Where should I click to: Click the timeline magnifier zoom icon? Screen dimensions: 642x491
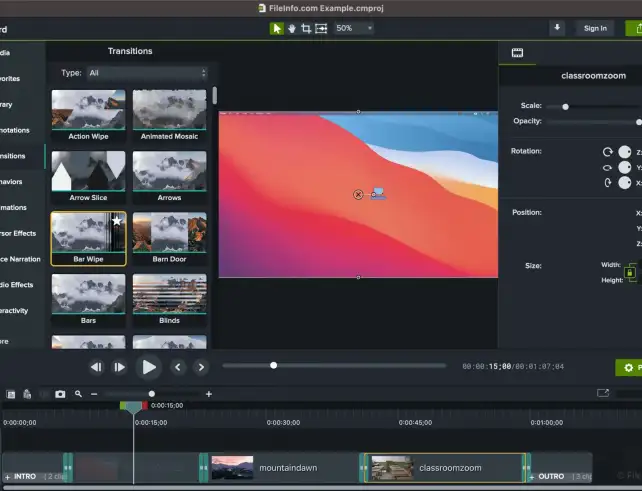[78, 394]
